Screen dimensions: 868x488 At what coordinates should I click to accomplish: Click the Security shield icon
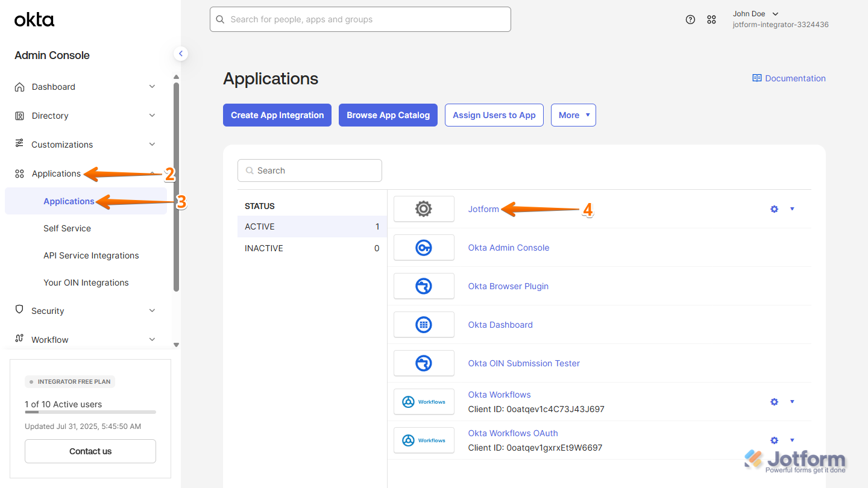(20, 310)
